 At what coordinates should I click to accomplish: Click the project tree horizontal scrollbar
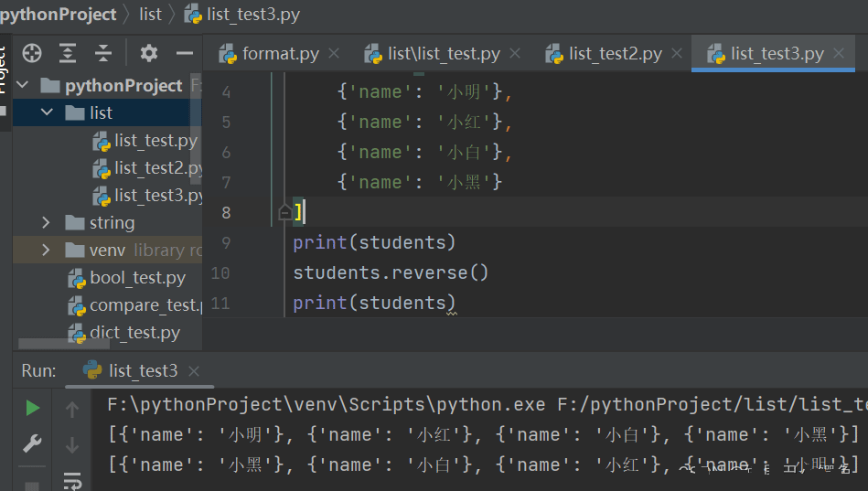[64, 344]
